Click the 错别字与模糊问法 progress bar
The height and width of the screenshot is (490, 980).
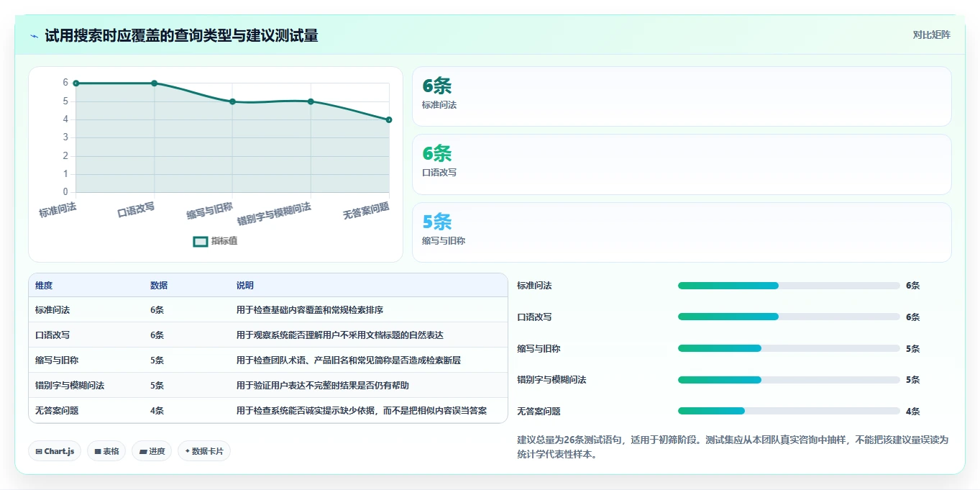789,380
